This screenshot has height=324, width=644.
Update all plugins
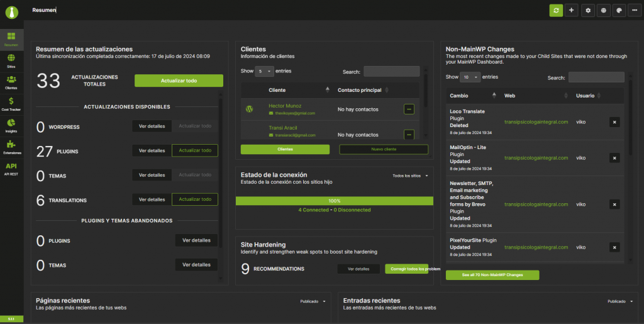195,150
